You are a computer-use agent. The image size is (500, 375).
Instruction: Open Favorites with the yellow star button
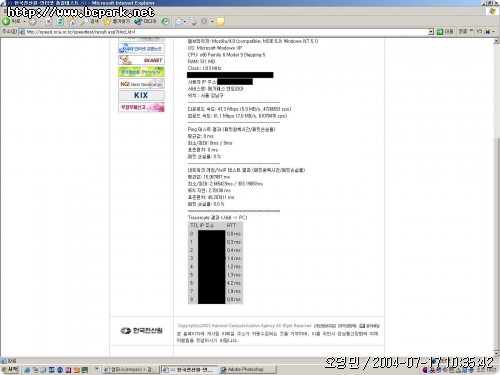tap(116, 22)
